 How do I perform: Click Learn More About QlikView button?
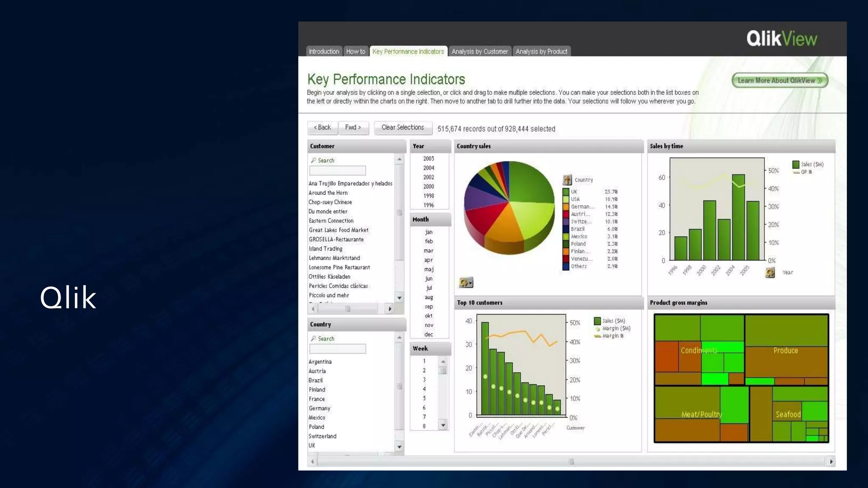[x=780, y=80]
